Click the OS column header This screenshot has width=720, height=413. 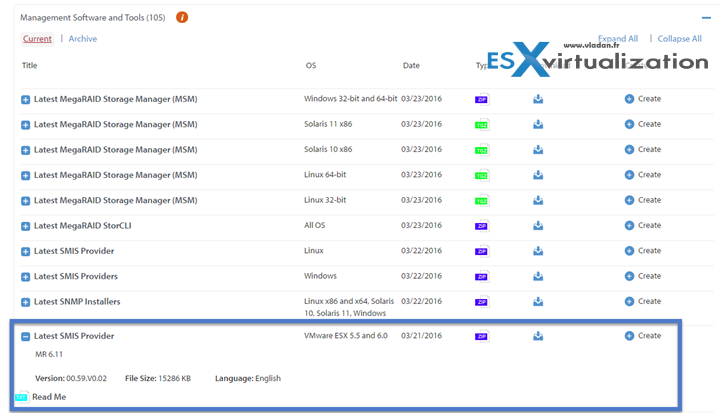click(311, 65)
